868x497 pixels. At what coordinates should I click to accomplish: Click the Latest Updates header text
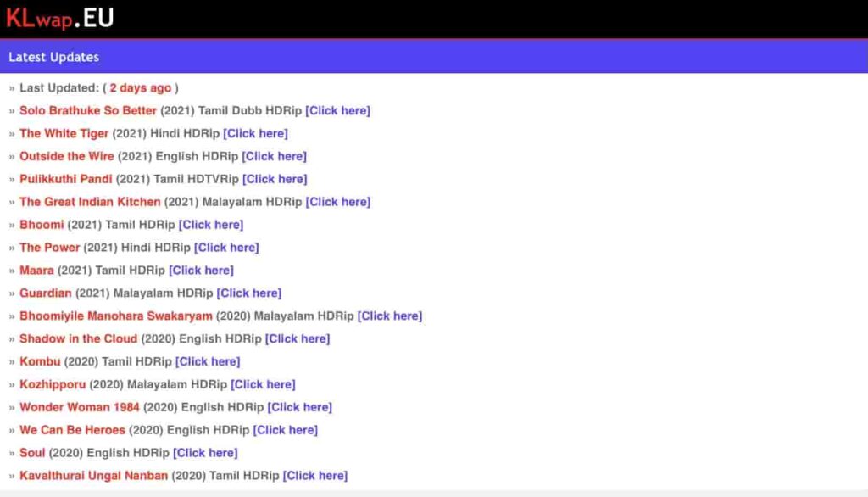[53, 57]
